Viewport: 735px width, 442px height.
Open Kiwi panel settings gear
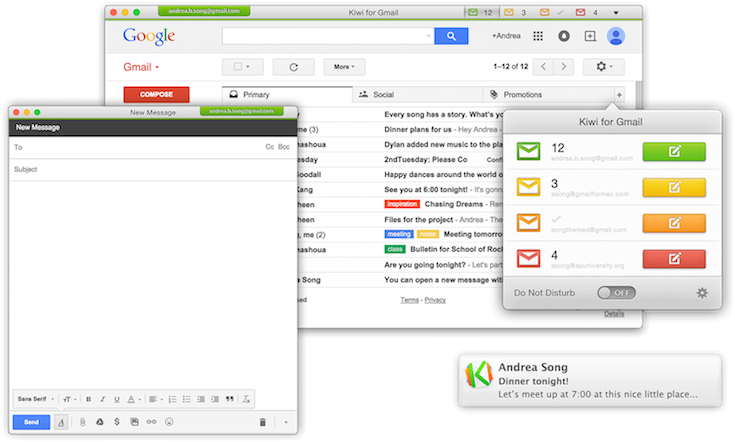pyautogui.click(x=702, y=293)
